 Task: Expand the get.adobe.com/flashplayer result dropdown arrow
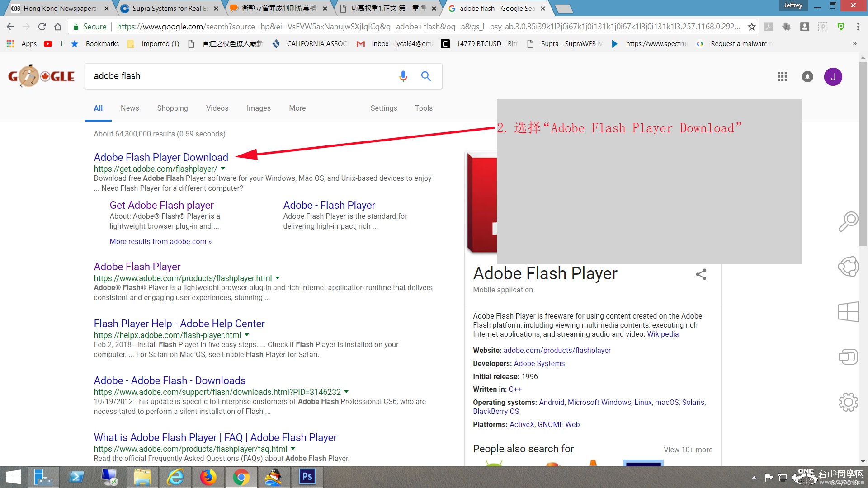pos(223,169)
